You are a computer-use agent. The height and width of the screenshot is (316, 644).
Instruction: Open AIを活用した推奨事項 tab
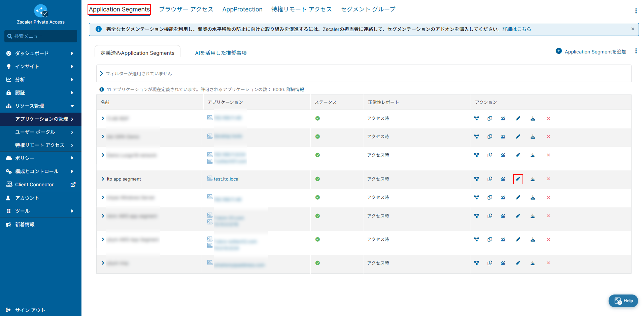tap(221, 53)
